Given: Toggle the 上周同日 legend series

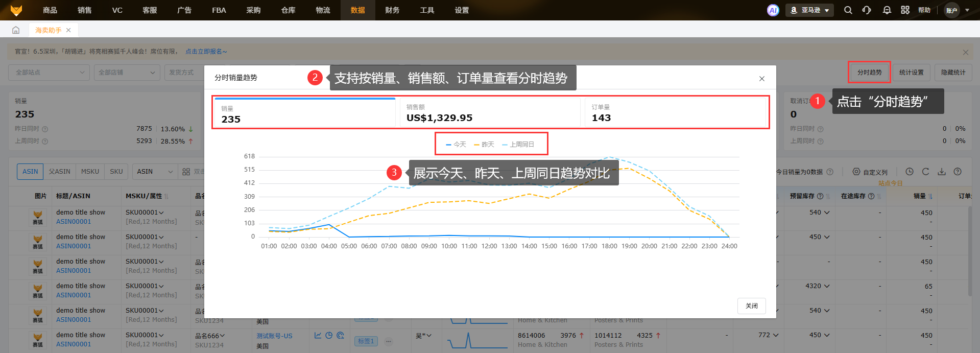Looking at the screenshot, I should [518, 145].
